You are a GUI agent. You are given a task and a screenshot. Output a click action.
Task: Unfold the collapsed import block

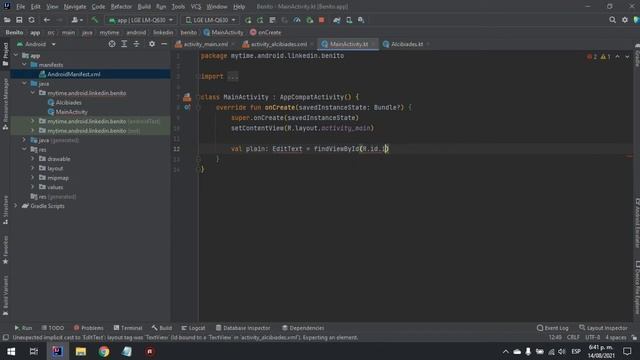[233, 76]
